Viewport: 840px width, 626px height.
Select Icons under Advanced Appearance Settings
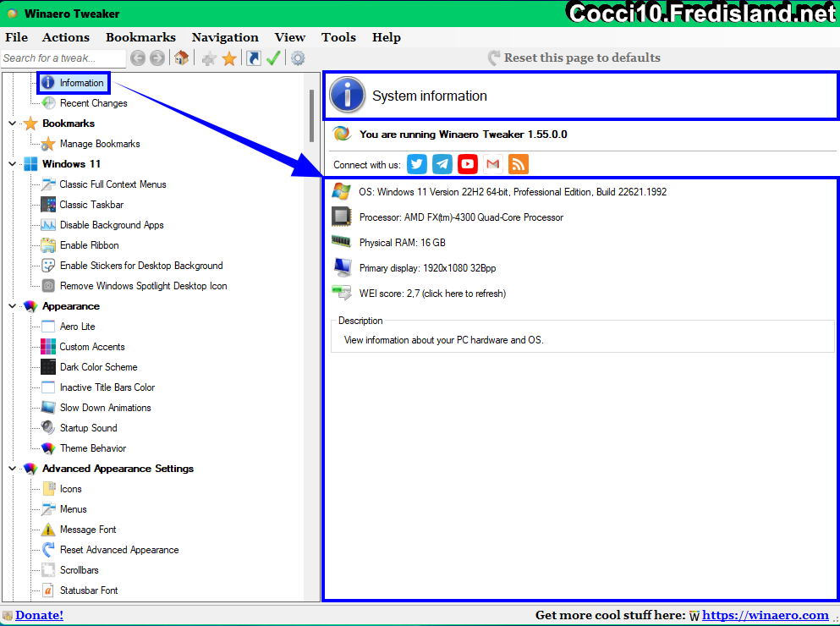pyautogui.click(x=71, y=489)
